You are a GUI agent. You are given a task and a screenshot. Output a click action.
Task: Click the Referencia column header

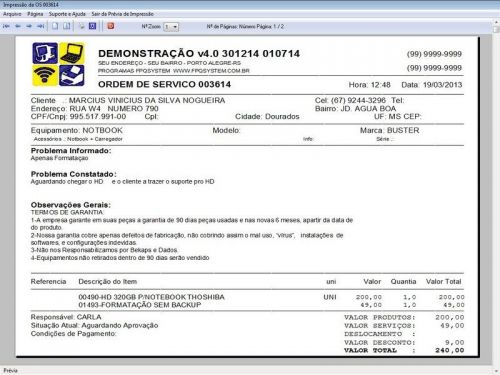pos(48,282)
